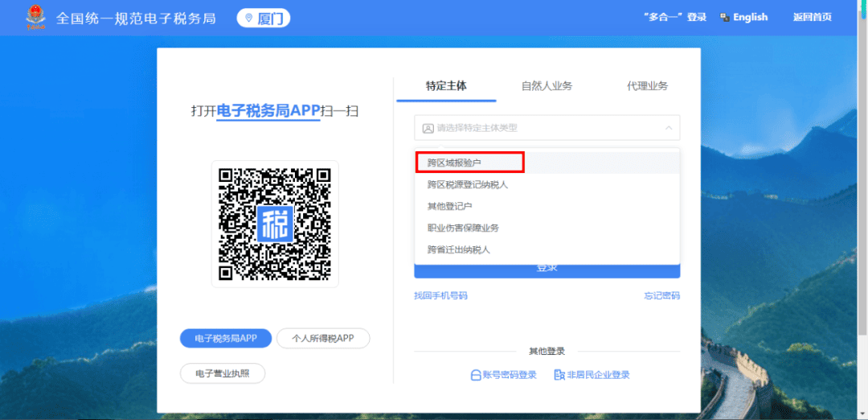Screen dimensions: 868x420
Task: Click the location pin icon beside 厦门
Action: click(249, 18)
